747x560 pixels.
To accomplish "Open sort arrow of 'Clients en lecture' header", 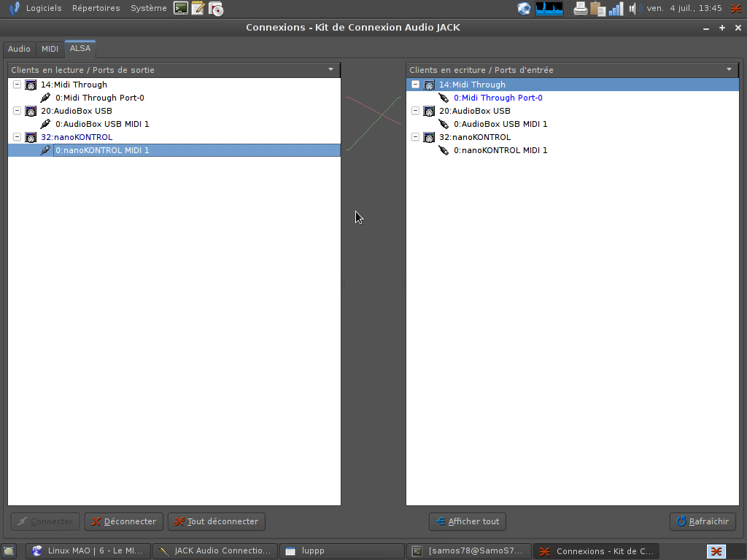I will click(x=330, y=69).
